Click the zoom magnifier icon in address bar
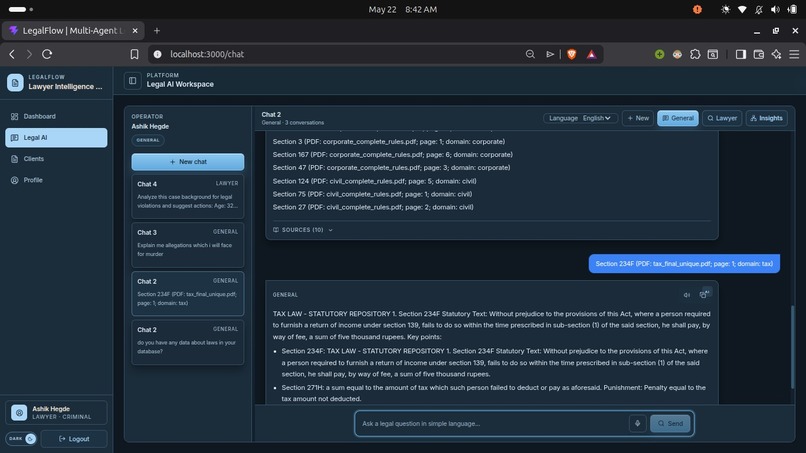 (x=530, y=54)
